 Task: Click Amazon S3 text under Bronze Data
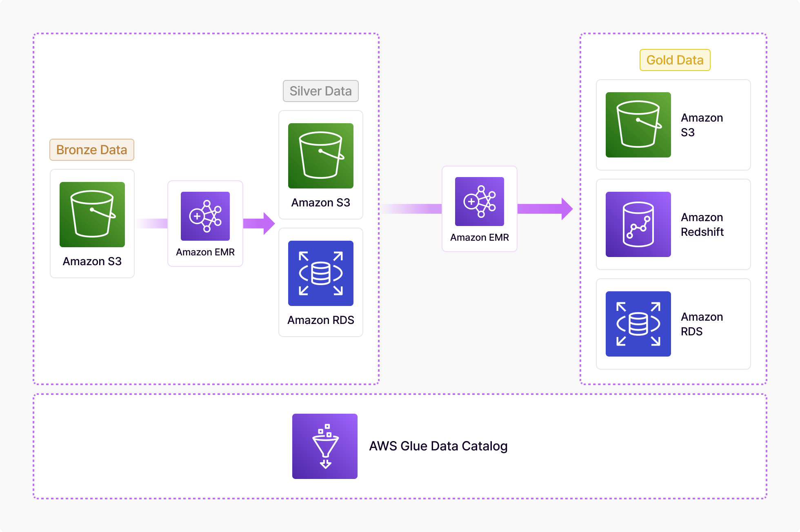92,261
